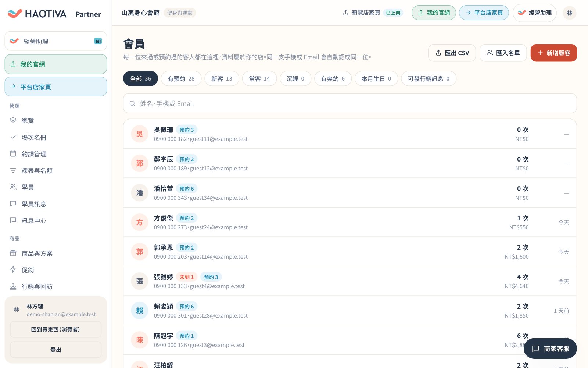Screen dimensions: 588x368
Task: Select 本月生日 0 filter
Action: (376, 78)
